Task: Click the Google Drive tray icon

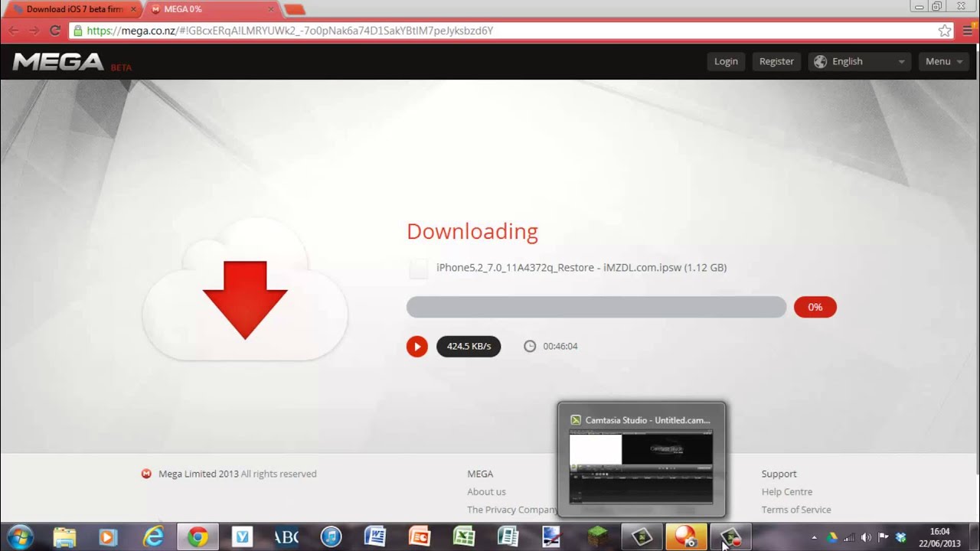Action: click(x=831, y=537)
